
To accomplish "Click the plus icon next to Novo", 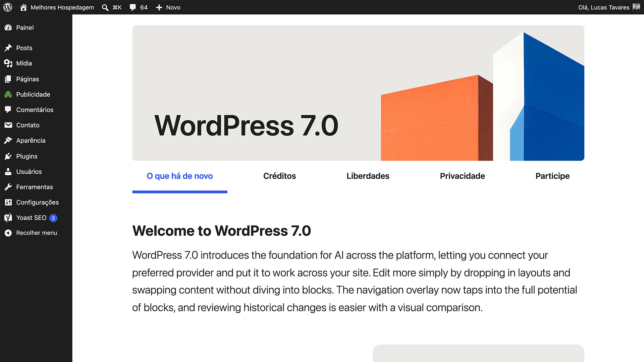I will point(159,7).
